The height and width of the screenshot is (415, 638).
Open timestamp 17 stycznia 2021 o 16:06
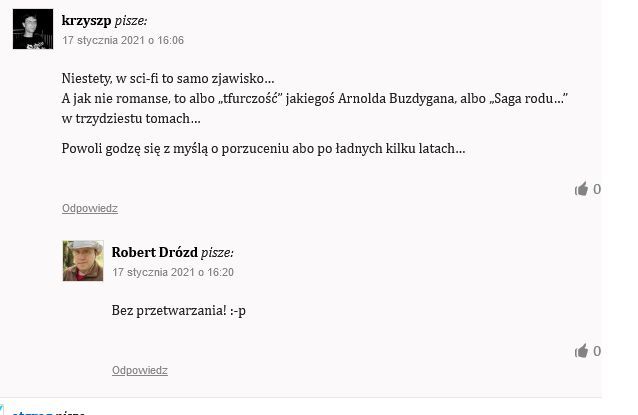click(x=123, y=40)
